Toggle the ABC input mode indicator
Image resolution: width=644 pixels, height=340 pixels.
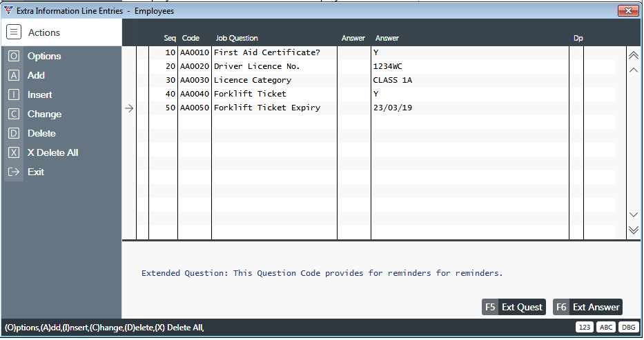click(x=606, y=328)
